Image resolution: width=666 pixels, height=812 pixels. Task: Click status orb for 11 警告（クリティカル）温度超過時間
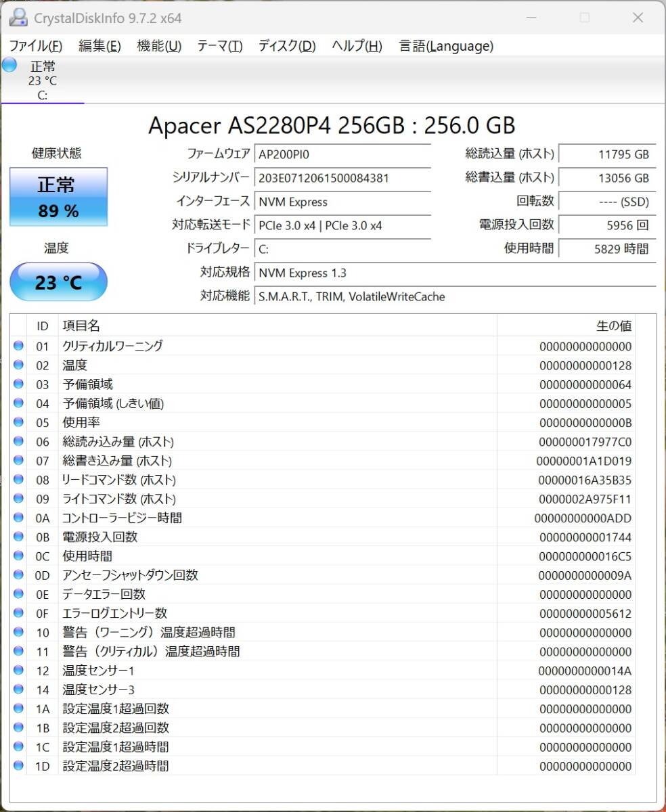coord(18,652)
